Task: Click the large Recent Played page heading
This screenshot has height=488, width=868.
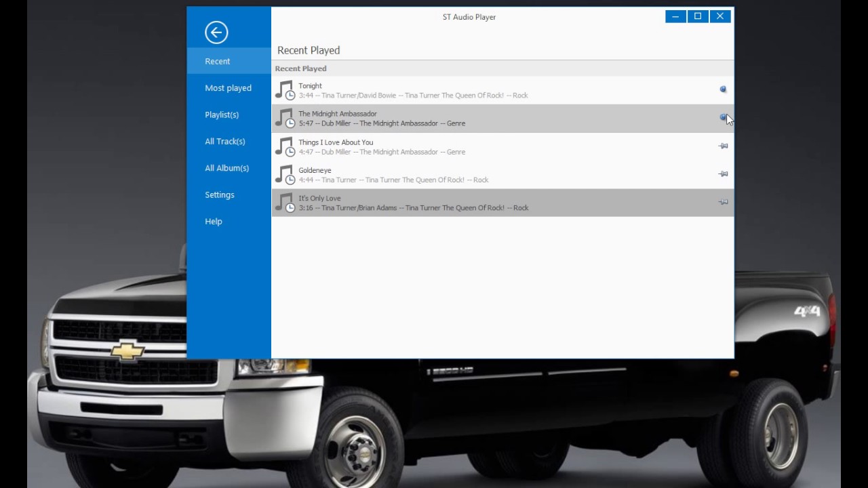Action: point(309,50)
